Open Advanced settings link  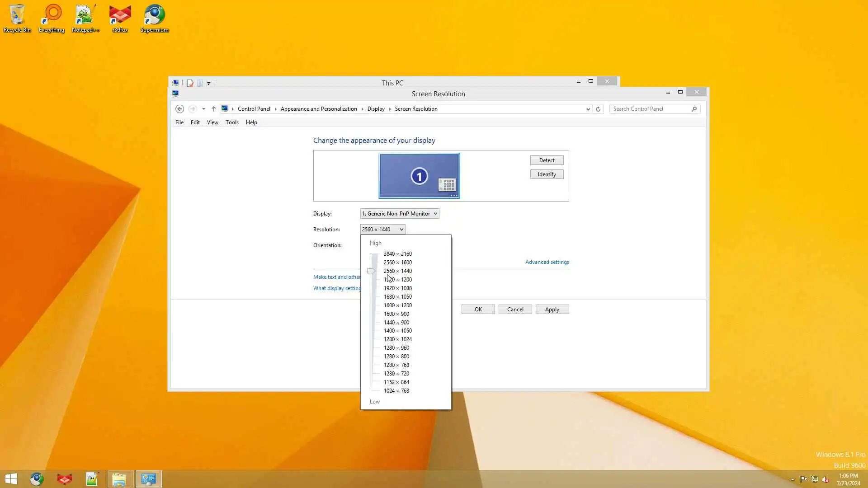[x=547, y=262]
